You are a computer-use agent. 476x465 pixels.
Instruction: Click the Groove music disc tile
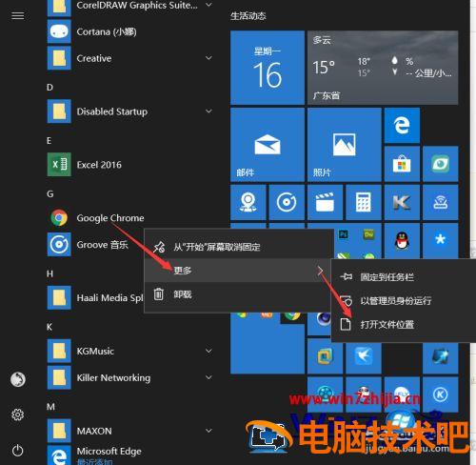287,202
